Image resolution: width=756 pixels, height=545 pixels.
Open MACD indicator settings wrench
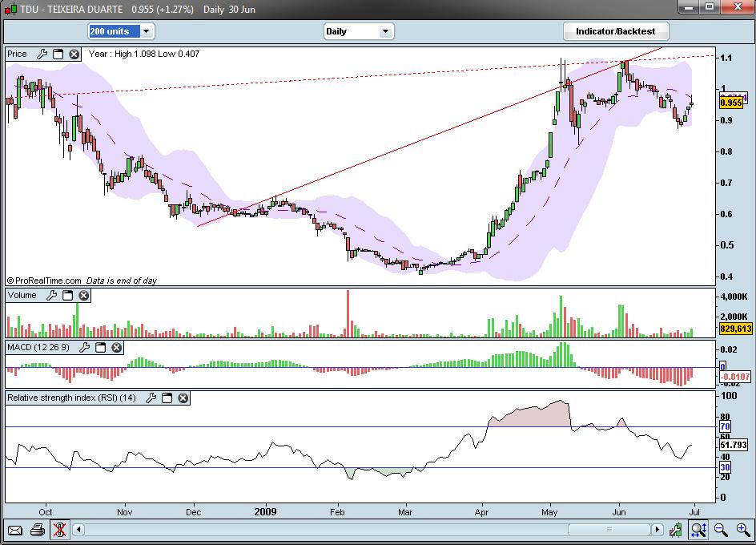click(84, 348)
